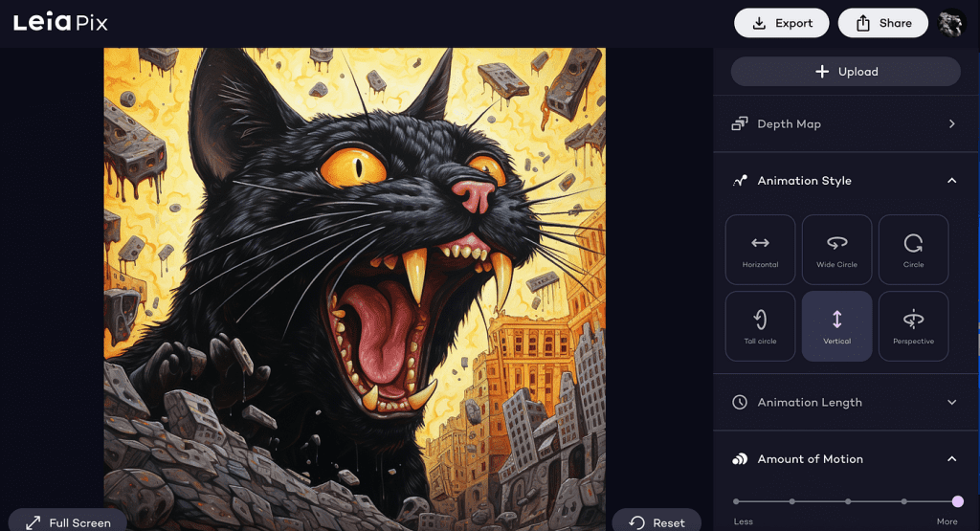This screenshot has width=980, height=531.
Task: Open the Depth Map panel
Action: coord(844,124)
